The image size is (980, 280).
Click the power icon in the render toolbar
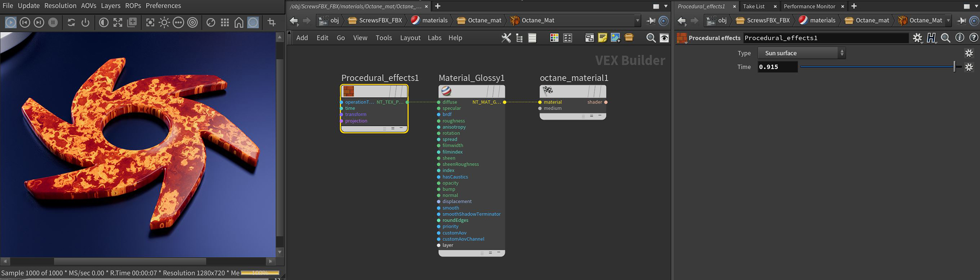(85, 22)
